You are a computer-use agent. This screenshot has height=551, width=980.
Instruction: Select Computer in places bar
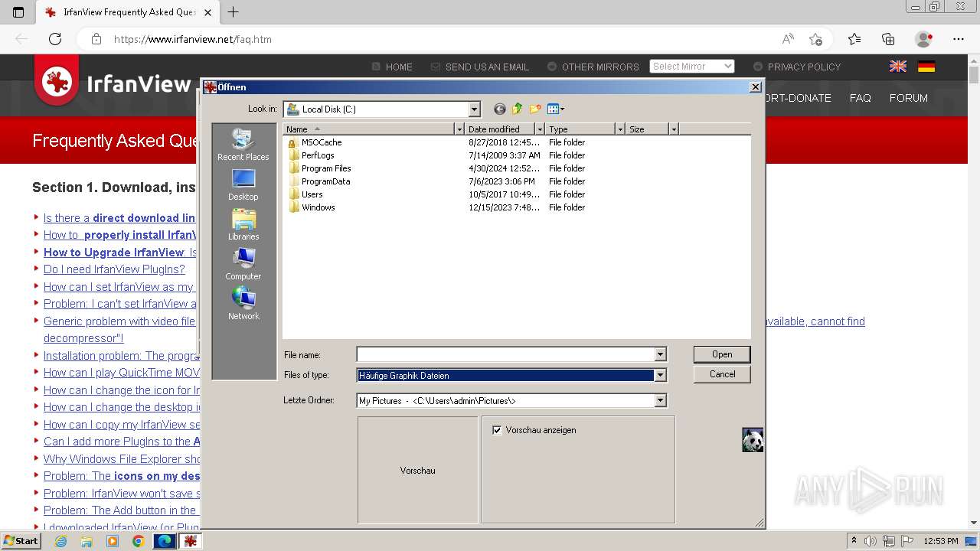[243, 265]
